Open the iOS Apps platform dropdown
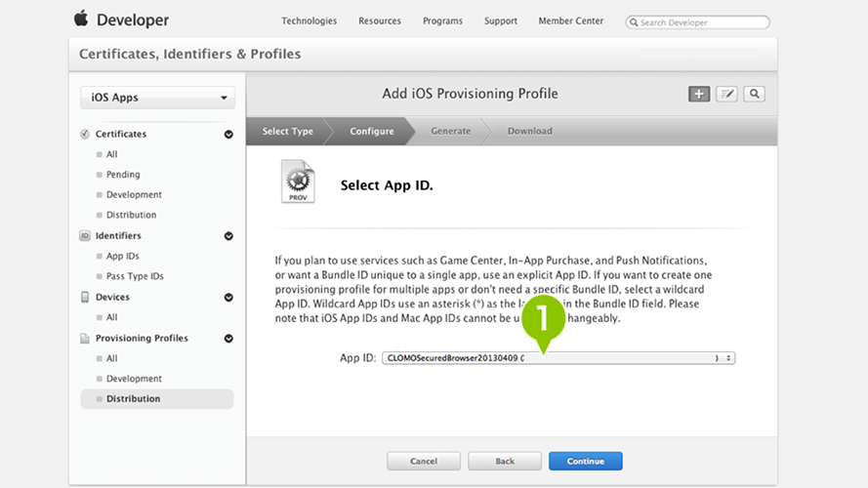 coord(158,98)
